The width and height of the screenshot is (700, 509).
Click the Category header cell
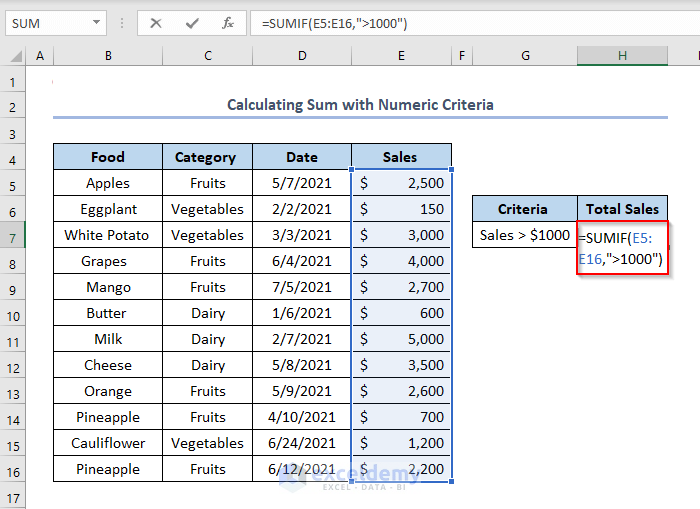pyautogui.click(x=206, y=157)
